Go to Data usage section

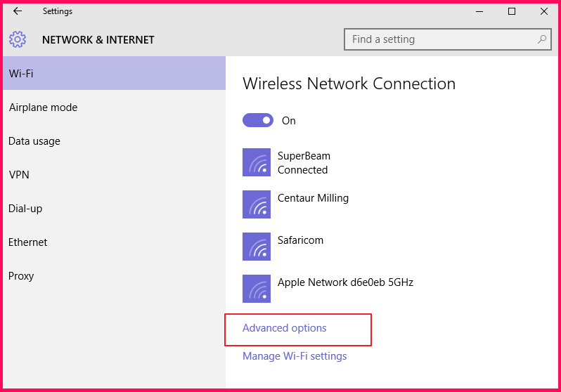click(x=34, y=141)
